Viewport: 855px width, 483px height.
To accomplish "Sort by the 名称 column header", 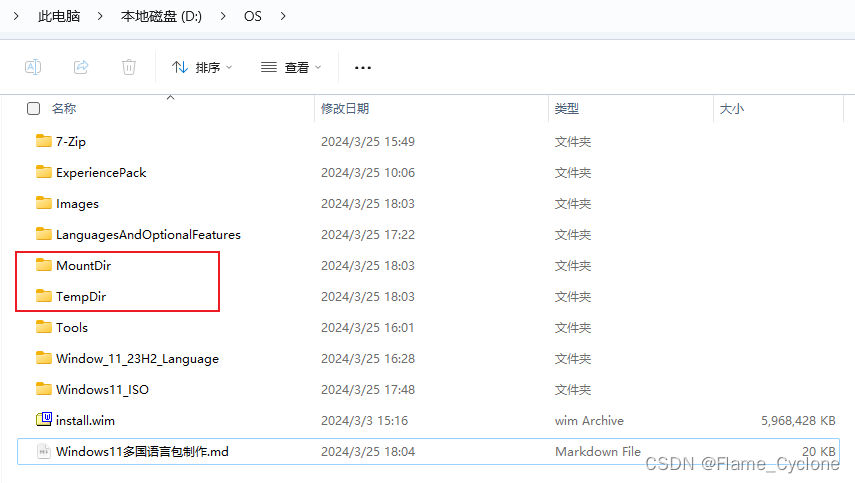I will click(x=64, y=108).
